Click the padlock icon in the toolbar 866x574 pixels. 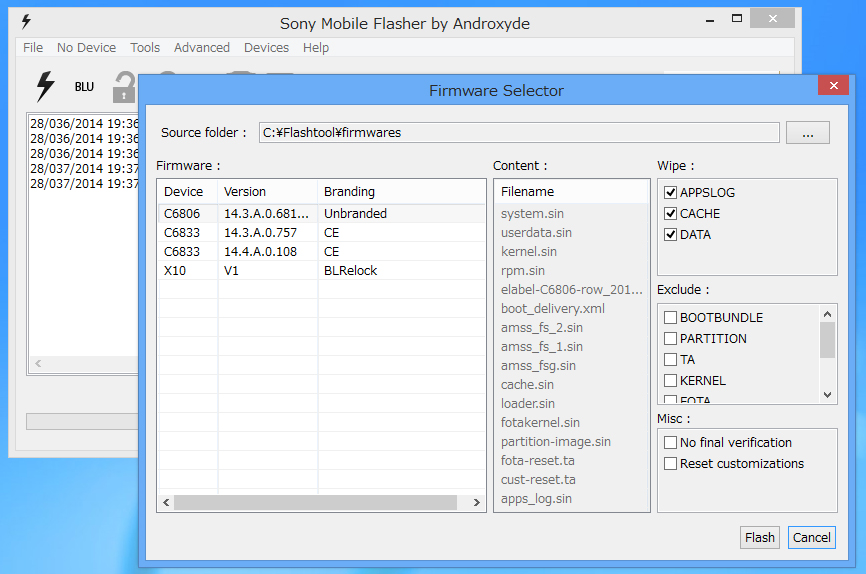coord(123,87)
